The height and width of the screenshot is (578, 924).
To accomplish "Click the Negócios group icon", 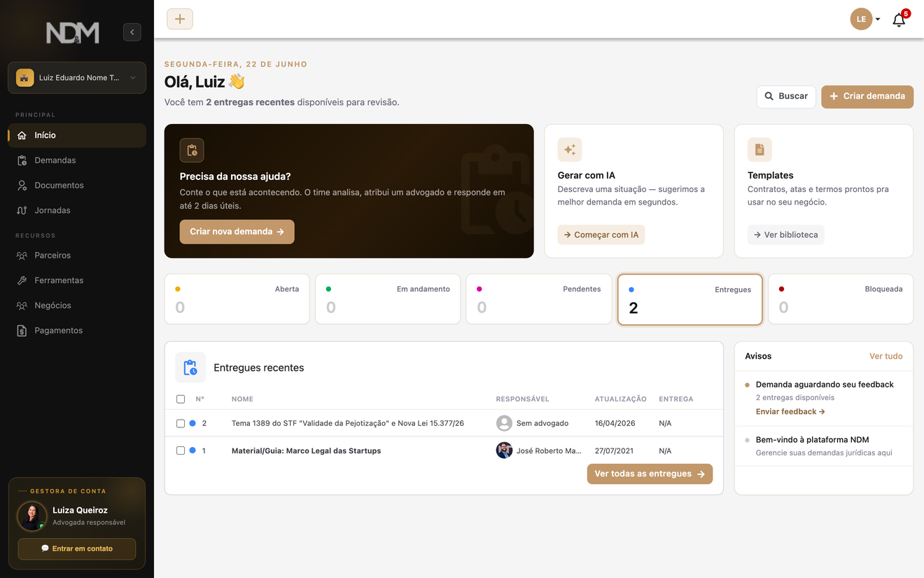I will click(22, 305).
